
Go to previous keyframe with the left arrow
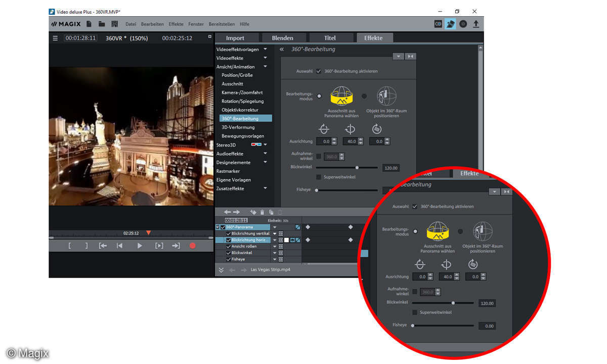[x=228, y=212]
